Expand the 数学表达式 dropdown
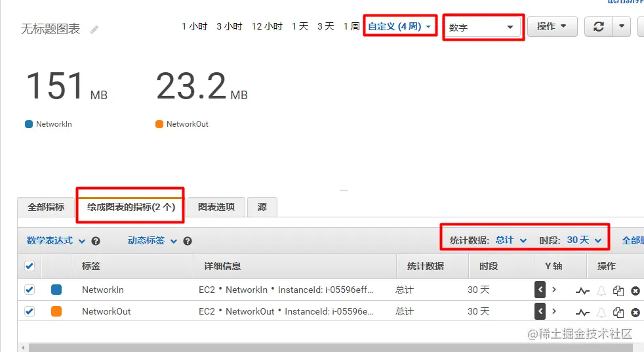Screen dimensions: 644x352 (x=56, y=240)
